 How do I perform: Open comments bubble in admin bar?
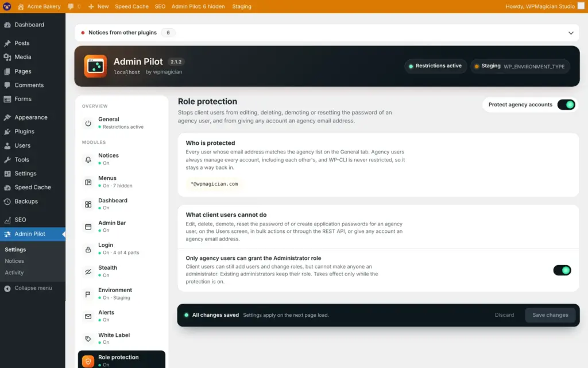(71, 6)
